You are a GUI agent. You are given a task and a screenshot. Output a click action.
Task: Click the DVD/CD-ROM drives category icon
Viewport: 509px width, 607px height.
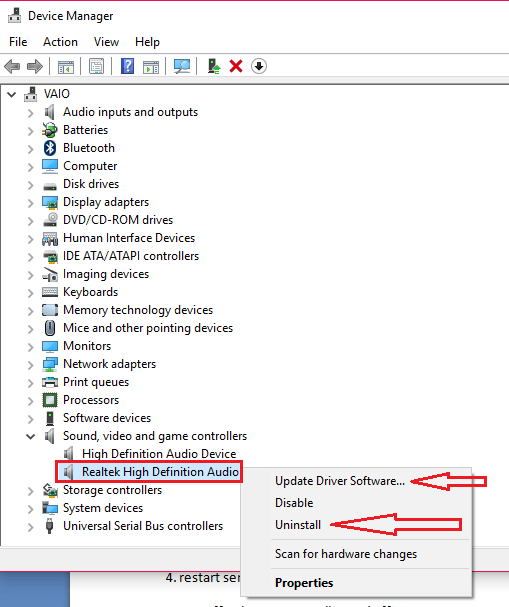point(50,219)
